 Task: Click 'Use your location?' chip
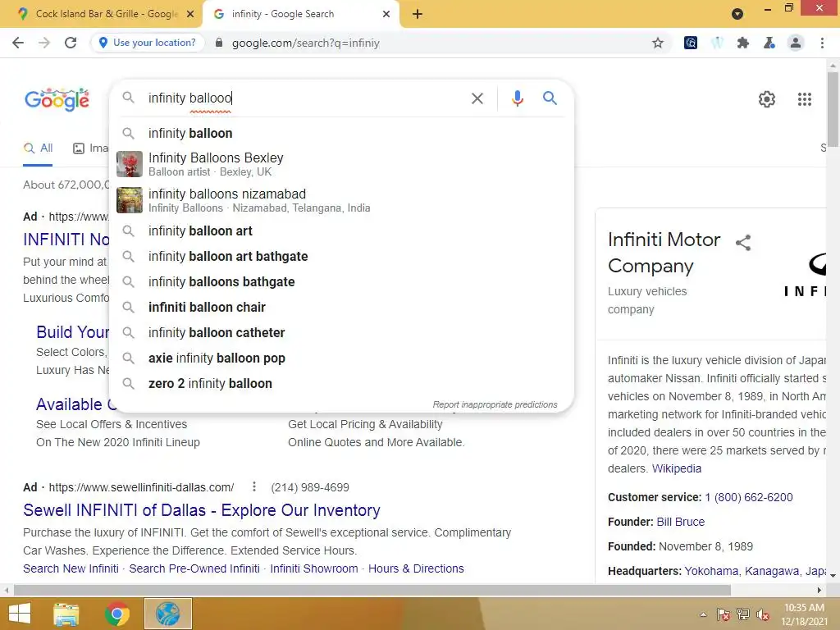(x=148, y=43)
